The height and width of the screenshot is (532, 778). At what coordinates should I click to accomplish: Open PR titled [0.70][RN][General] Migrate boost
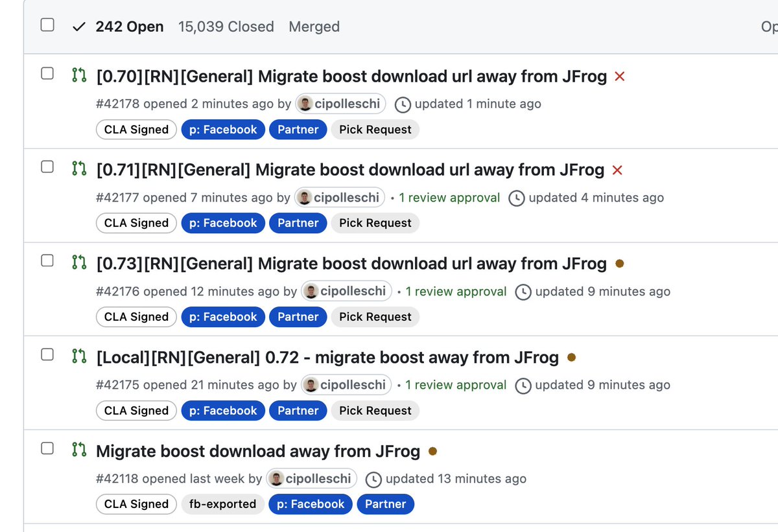[351, 76]
